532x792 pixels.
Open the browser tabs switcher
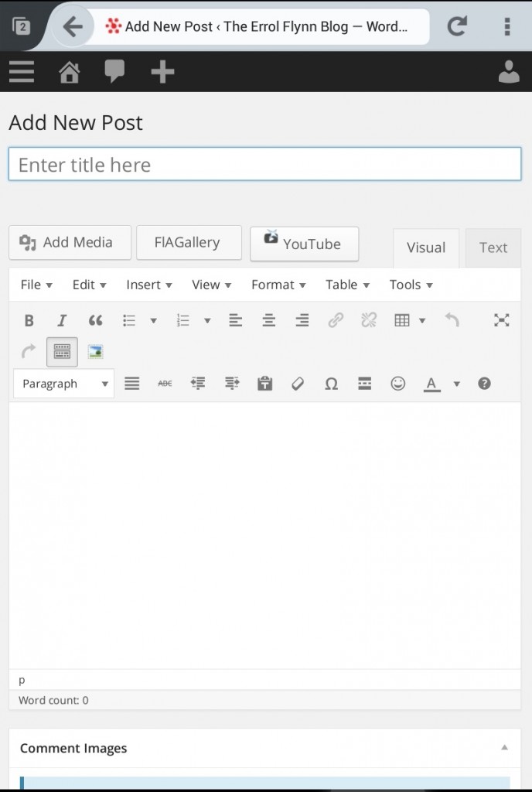(21, 26)
